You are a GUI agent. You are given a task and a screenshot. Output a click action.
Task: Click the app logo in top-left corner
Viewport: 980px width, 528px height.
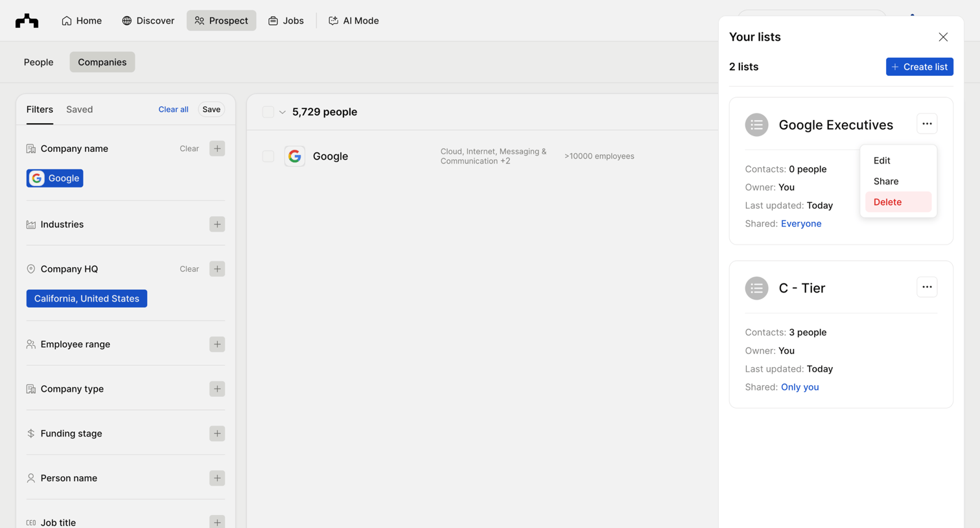27,21
